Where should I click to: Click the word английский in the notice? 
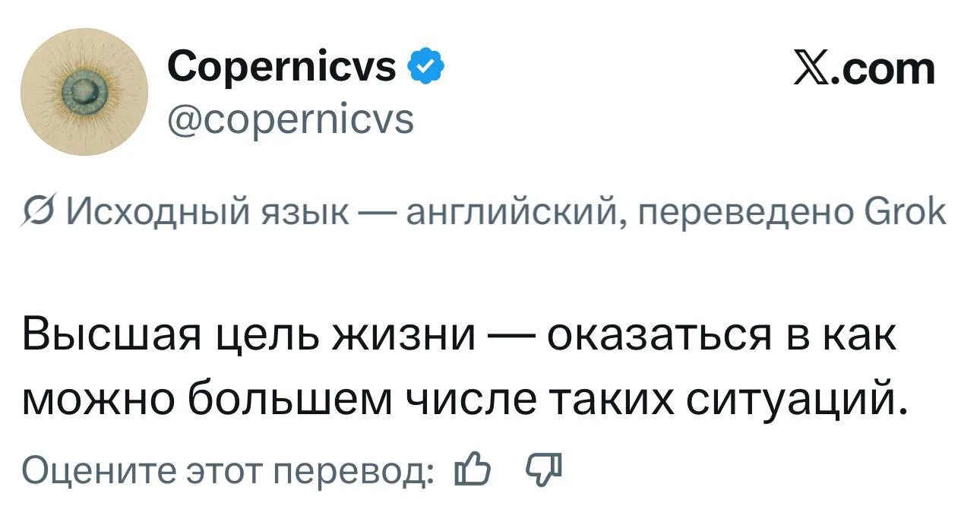tap(509, 213)
